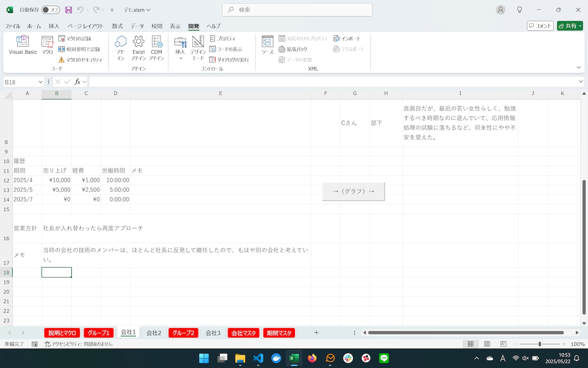Collapse the ribbon with chevron
This screenshot has width=588, height=368.
point(579,68)
